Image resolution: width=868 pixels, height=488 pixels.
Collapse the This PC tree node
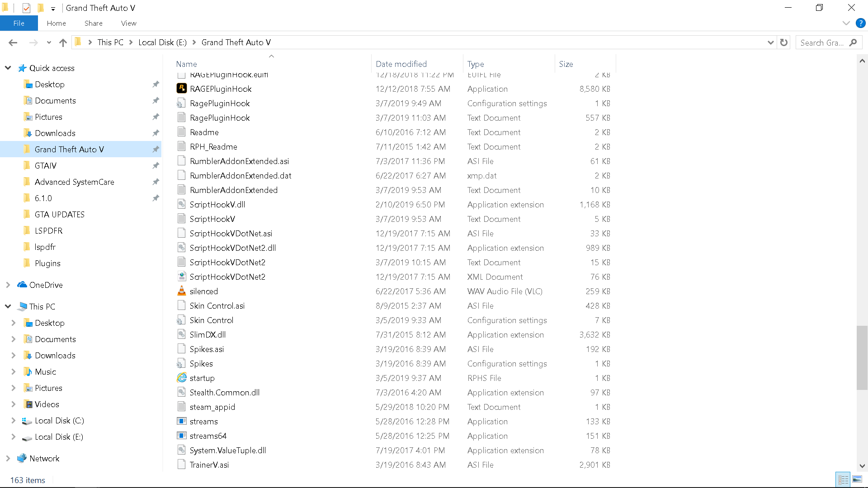[x=8, y=306]
